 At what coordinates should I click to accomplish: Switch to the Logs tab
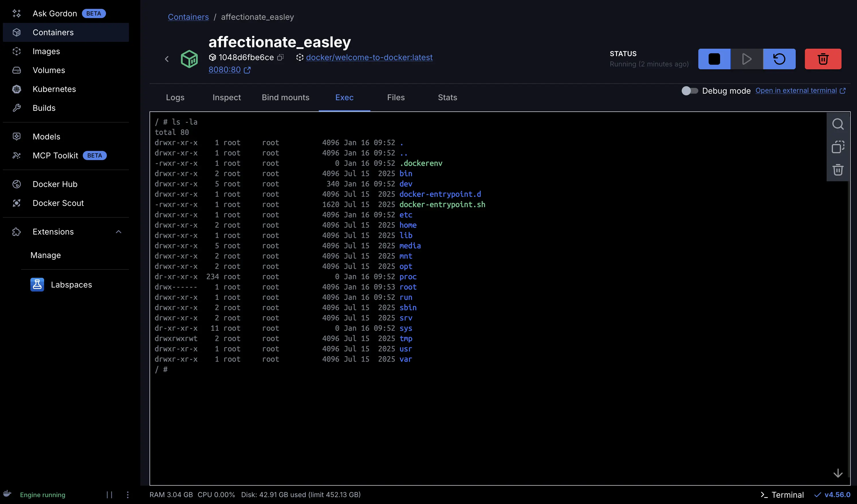pyautogui.click(x=175, y=98)
